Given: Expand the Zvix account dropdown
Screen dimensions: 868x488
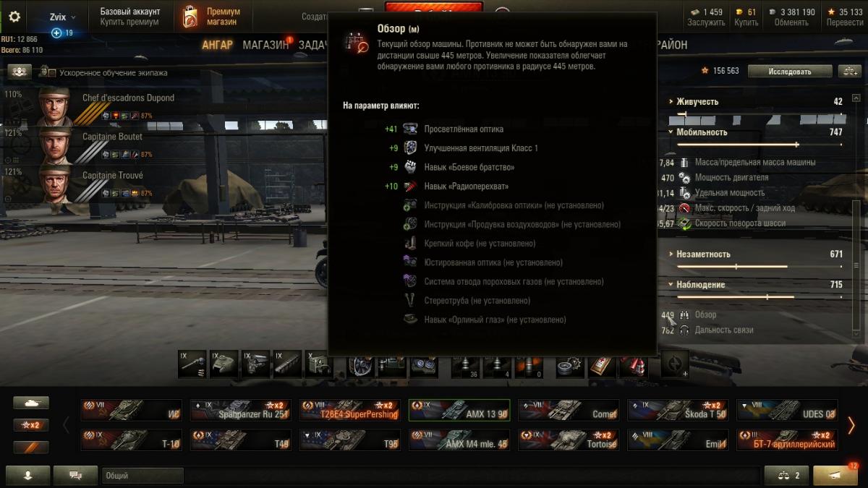Looking at the screenshot, I should click(x=62, y=17).
